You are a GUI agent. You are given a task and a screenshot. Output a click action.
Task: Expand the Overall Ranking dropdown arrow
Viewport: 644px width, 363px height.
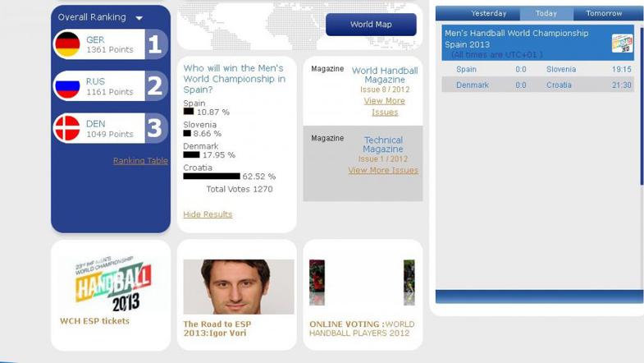(139, 18)
